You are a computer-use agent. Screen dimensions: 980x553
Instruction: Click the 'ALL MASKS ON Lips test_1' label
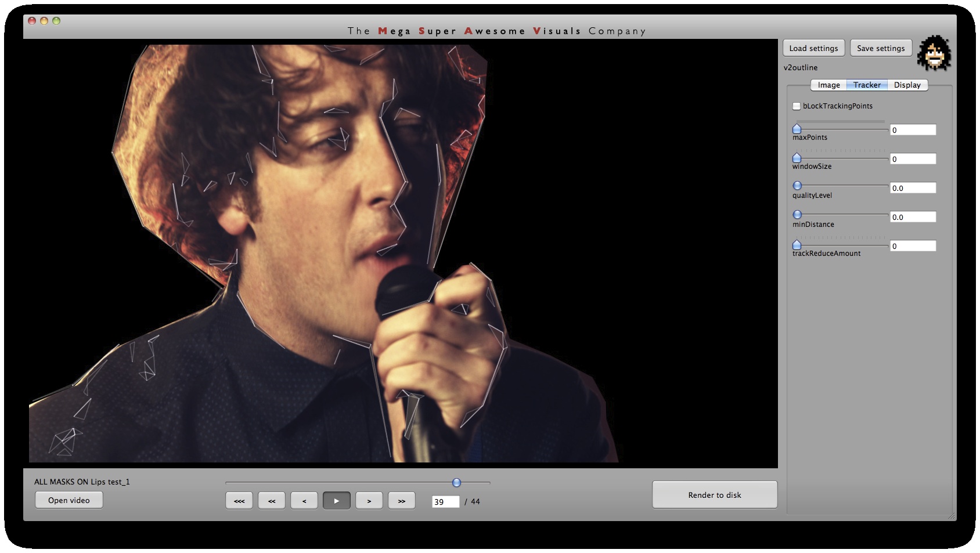point(82,482)
